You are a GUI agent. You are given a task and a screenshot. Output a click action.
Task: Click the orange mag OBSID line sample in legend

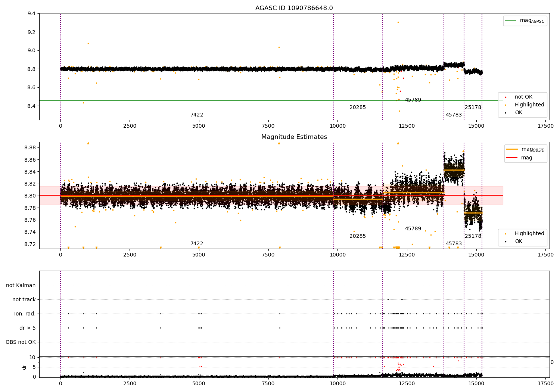[x=512, y=149]
